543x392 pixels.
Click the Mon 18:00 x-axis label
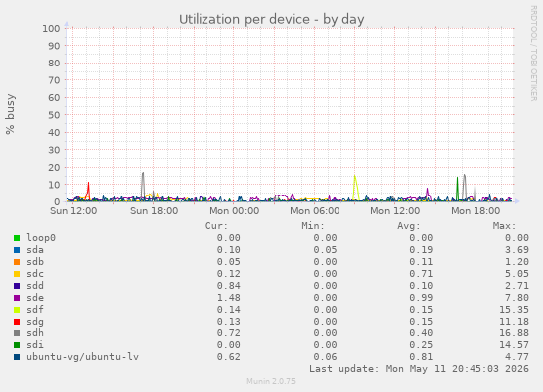coord(475,211)
